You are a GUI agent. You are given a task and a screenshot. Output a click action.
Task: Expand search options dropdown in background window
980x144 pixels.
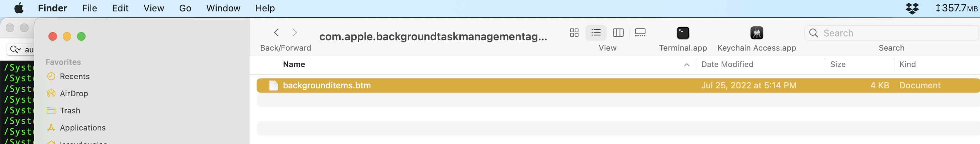pyautogui.click(x=16, y=50)
